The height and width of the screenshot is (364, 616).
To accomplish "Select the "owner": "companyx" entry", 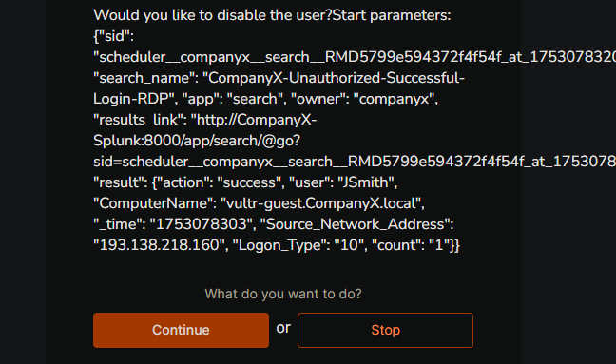I will (364, 99).
